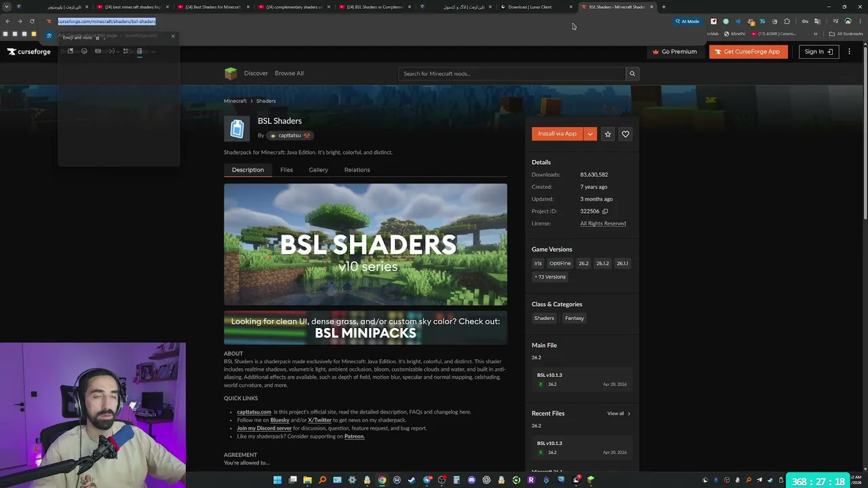Open the tab search dropdown in Chrome
868x488 pixels.
coord(7,7)
